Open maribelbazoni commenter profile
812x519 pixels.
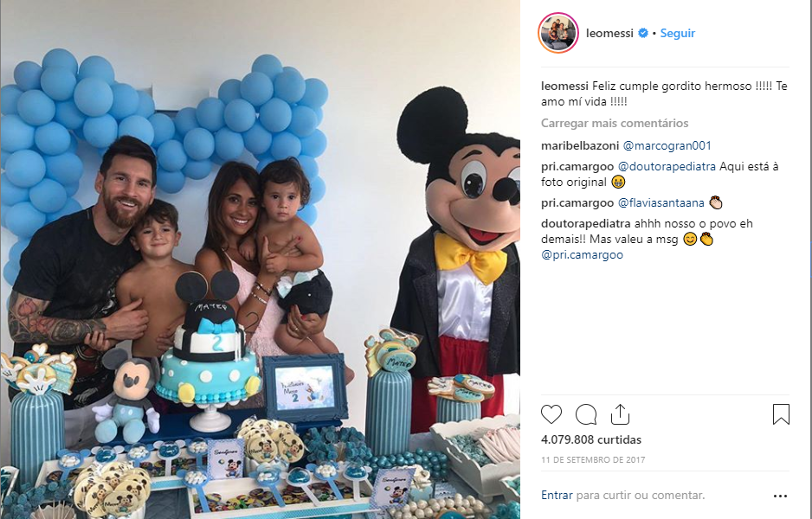tap(580, 146)
